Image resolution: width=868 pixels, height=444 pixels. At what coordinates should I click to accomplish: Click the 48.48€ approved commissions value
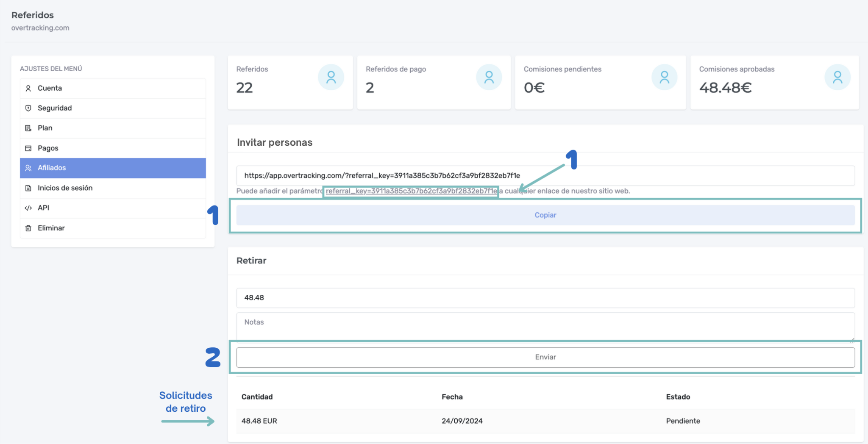(x=726, y=88)
